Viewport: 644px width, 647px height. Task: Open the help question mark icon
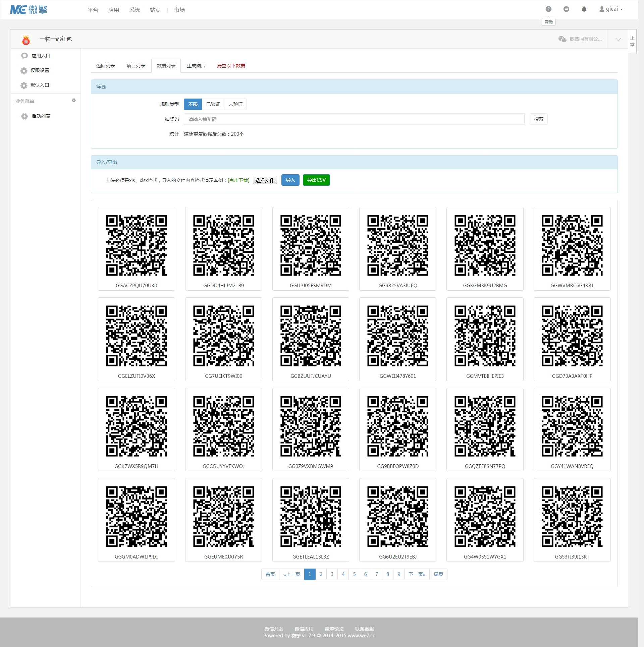tap(548, 9)
